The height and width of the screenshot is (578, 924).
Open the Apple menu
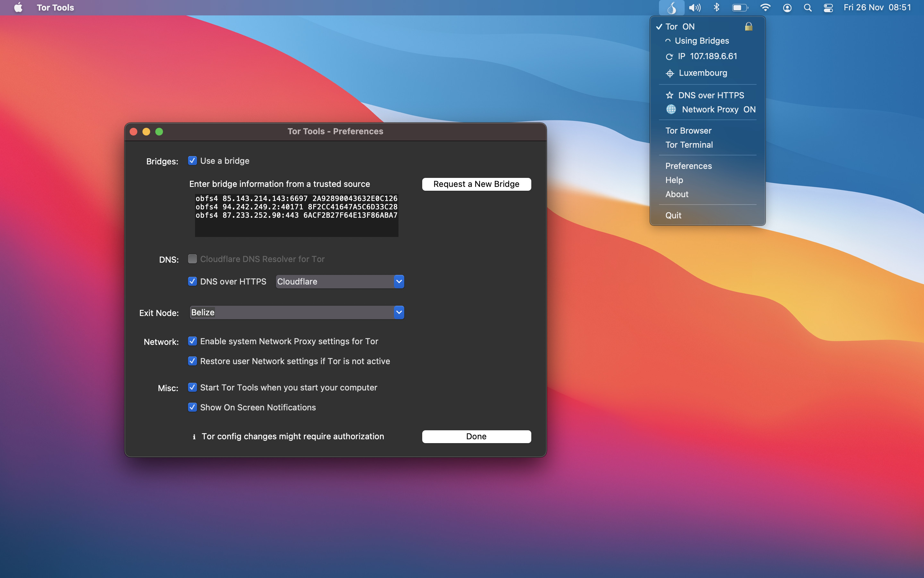(18, 8)
